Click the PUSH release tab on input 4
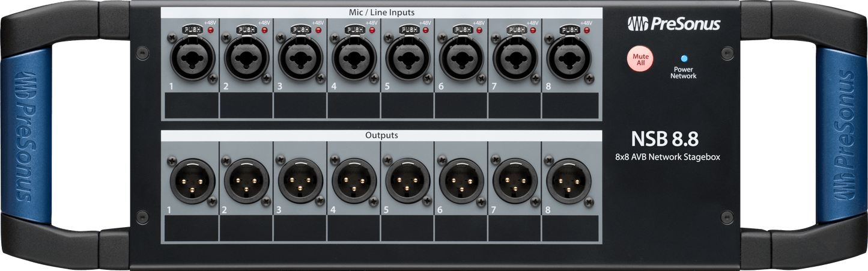Viewport: 868px width, 271px height. pos(353,29)
